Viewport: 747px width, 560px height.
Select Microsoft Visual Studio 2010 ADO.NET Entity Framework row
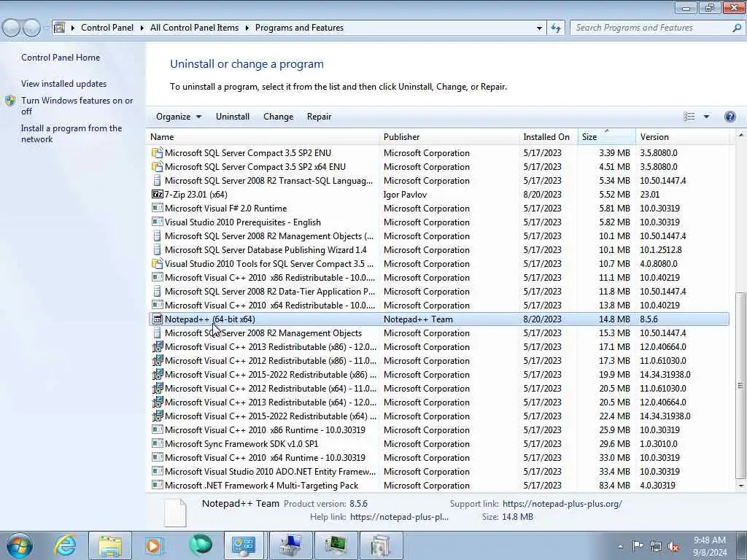coord(438,472)
